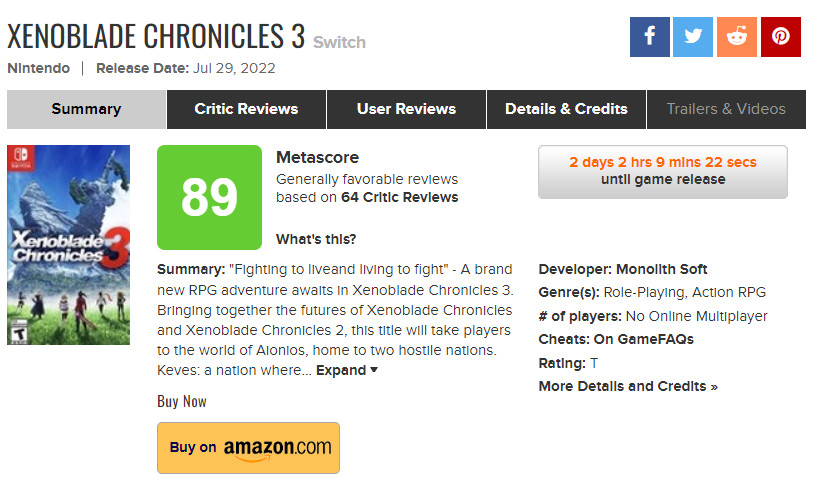
Task: Open More Details and Credits link
Action: [628, 386]
